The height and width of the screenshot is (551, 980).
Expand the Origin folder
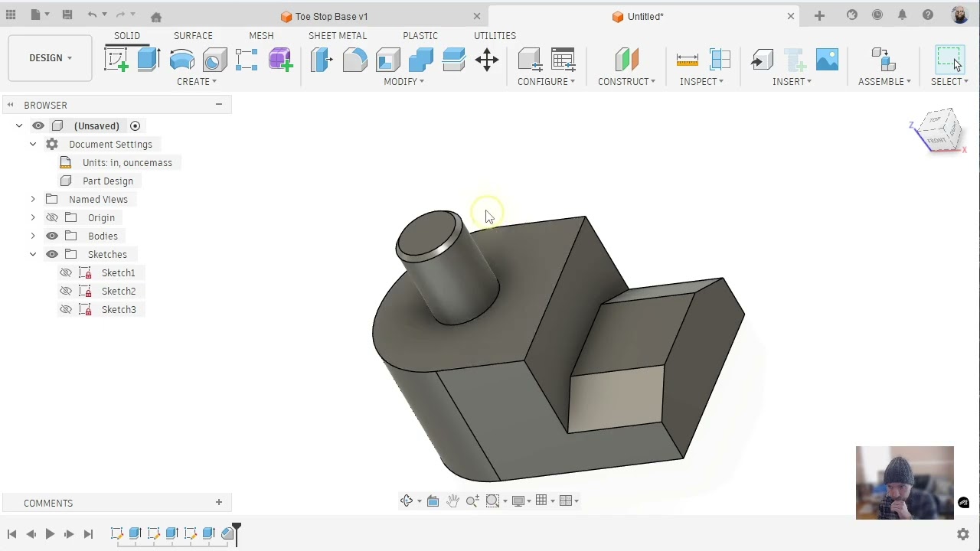point(33,217)
